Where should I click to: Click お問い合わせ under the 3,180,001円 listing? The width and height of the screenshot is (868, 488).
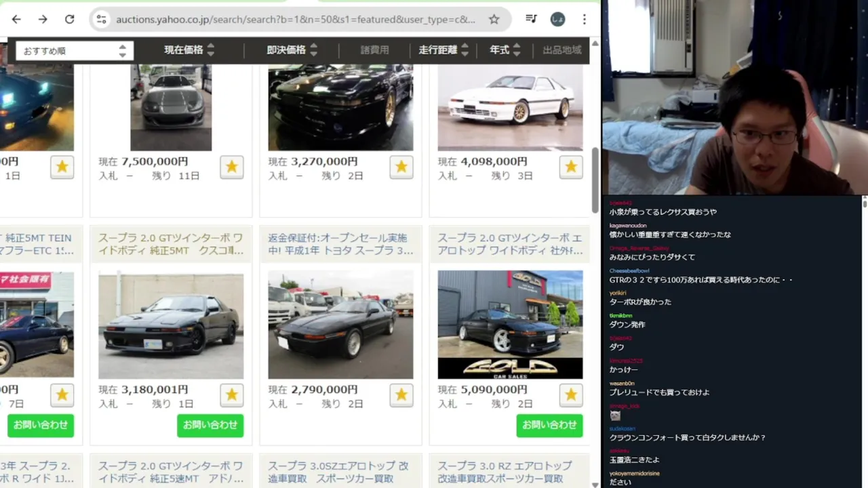[210, 425]
